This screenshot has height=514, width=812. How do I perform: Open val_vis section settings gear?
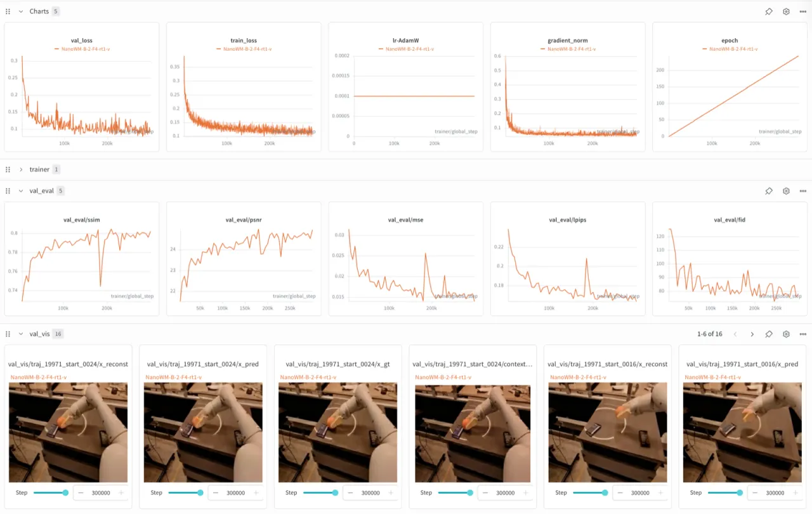point(786,334)
